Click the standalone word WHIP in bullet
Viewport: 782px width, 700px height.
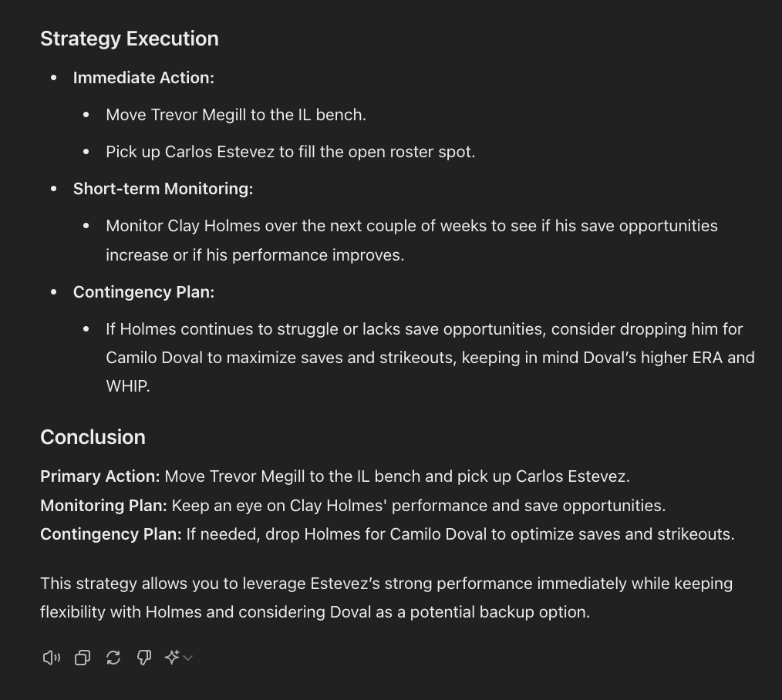coord(127,386)
